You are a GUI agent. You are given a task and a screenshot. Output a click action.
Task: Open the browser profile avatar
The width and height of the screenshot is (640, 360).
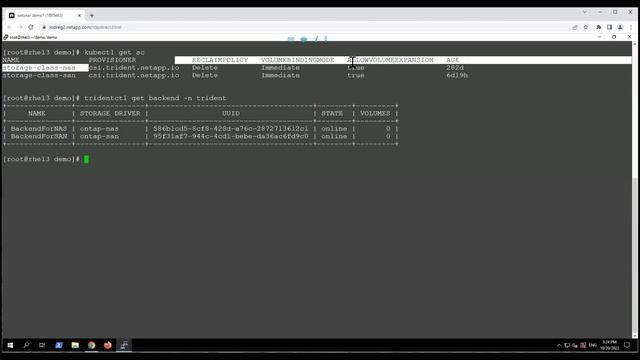[620, 27]
